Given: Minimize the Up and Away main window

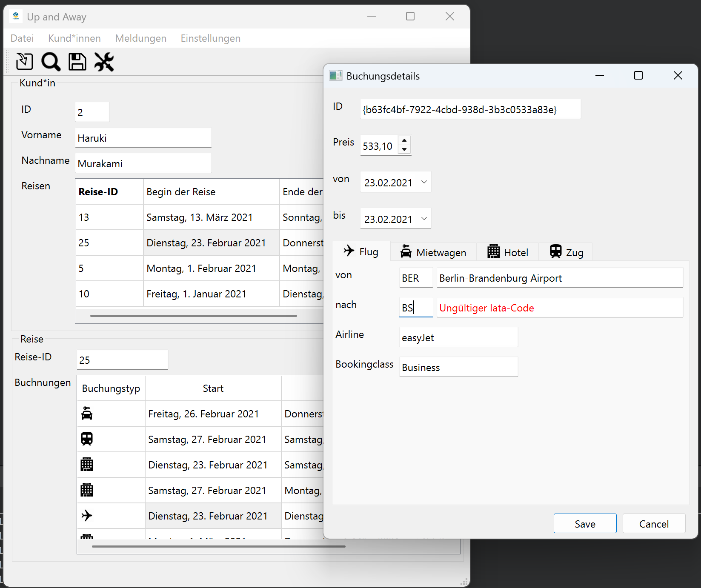Looking at the screenshot, I should tap(372, 16).
